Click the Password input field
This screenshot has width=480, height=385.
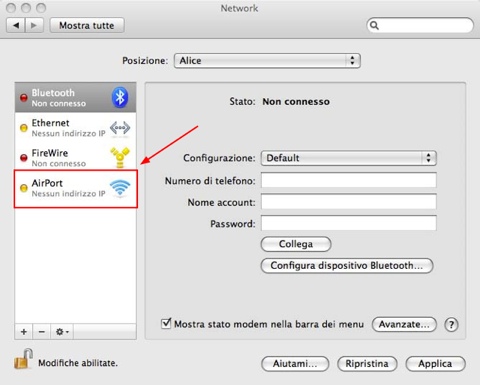(x=349, y=223)
